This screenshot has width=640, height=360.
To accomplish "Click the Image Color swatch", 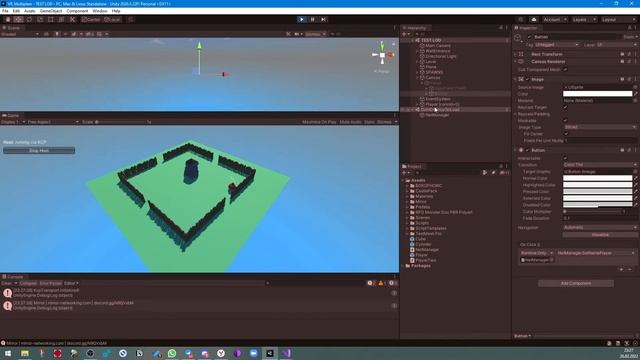I will click(x=598, y=94).
